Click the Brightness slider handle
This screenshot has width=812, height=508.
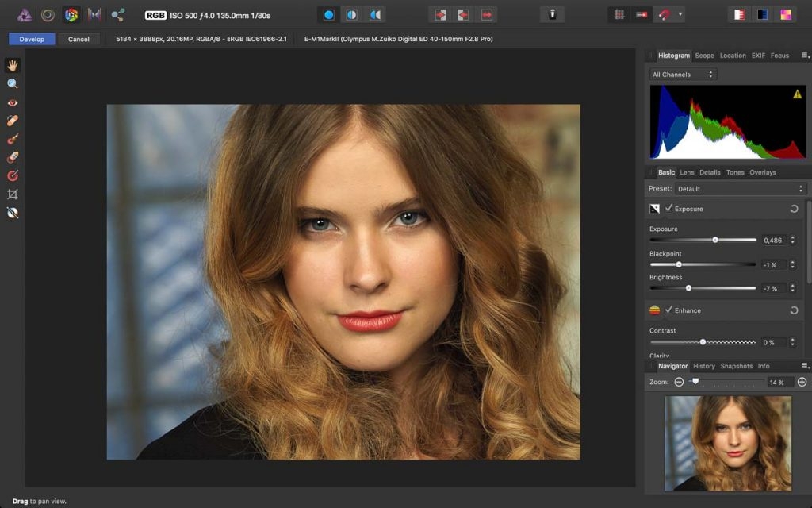click(x=688, y=288)
